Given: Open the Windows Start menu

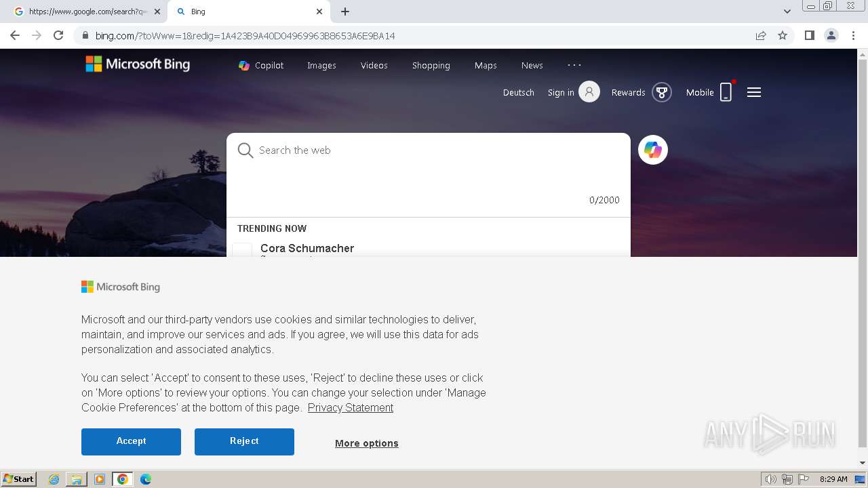Looking at the screenshot, I should pos(18,479).
